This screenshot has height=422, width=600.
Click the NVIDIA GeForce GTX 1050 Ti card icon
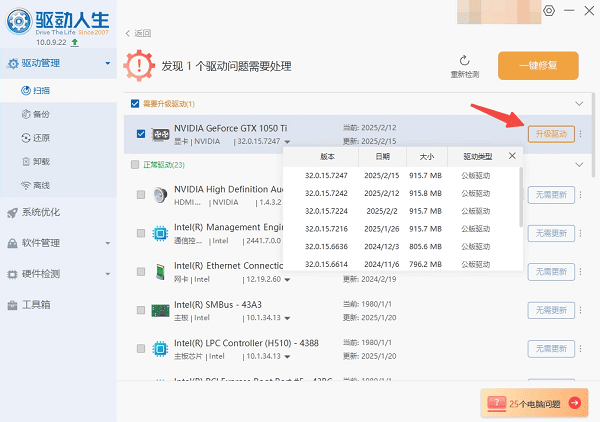pyautogui.click(x=159, y=134)
